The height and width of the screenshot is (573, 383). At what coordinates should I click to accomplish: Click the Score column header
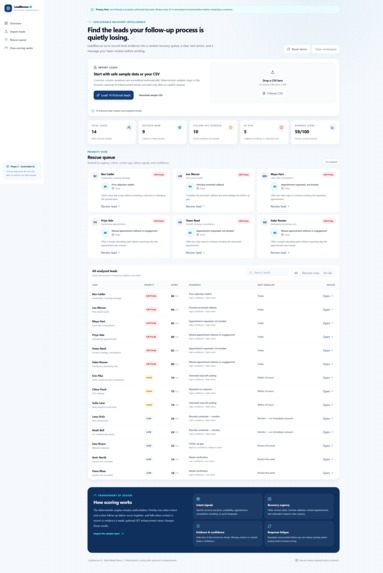(x=174, y=285)
